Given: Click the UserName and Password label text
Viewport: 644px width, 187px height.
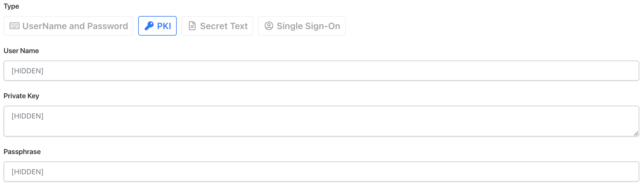Looking at the screenshot, I should point(75,26).
